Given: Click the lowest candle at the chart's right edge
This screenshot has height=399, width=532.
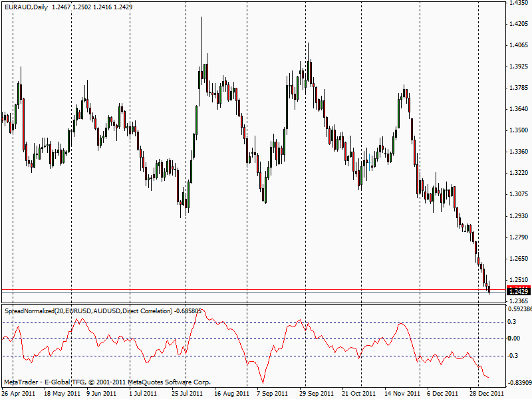Looking at the screenshot, I should tap(489, 289).
